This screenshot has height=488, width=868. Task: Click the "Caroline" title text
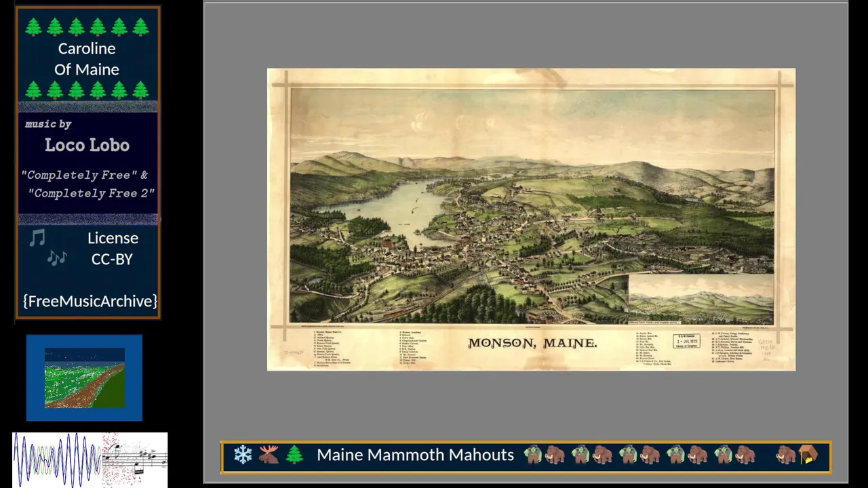pyautogui.click(x=87, y=48)
